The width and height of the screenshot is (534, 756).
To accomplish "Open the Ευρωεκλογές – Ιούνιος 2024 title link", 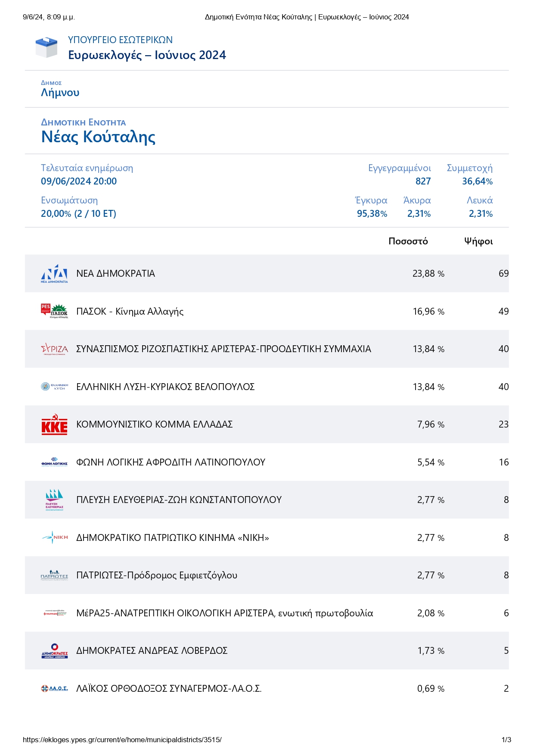I will [x=147, y=55].
